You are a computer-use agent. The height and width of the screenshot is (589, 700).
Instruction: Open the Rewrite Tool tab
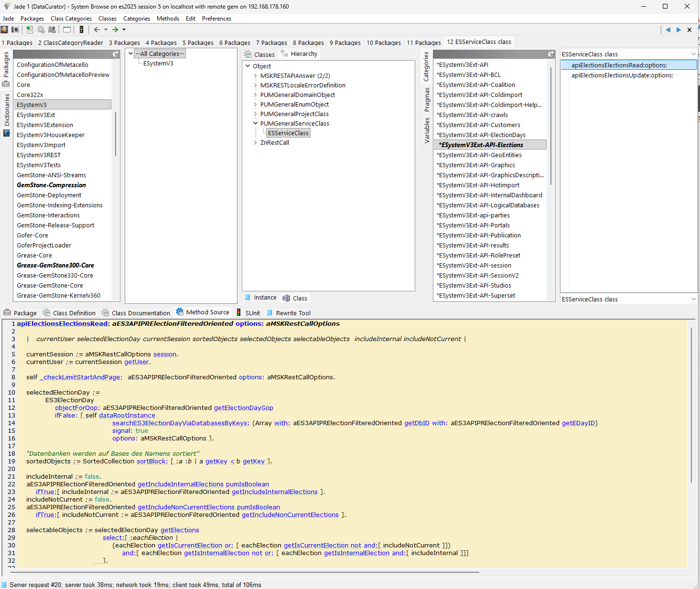click(x=289, y=313)
